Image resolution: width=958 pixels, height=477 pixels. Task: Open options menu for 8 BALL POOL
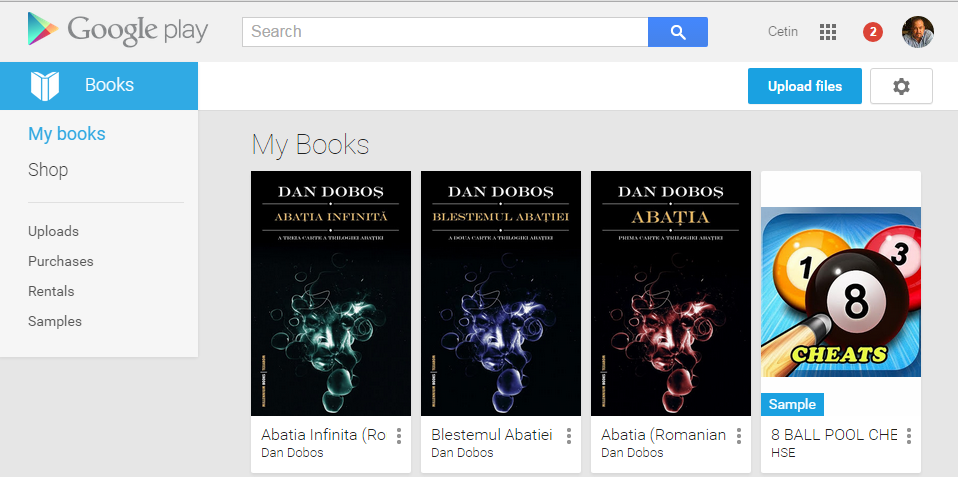[x=909, y=435]
